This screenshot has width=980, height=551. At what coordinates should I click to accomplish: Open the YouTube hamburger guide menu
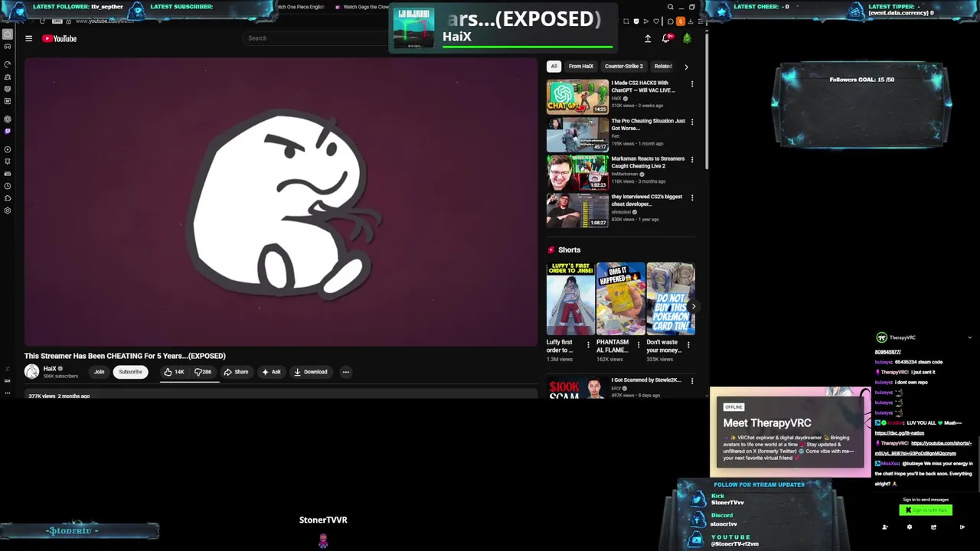pyautogui.click(x=28, y=38)
